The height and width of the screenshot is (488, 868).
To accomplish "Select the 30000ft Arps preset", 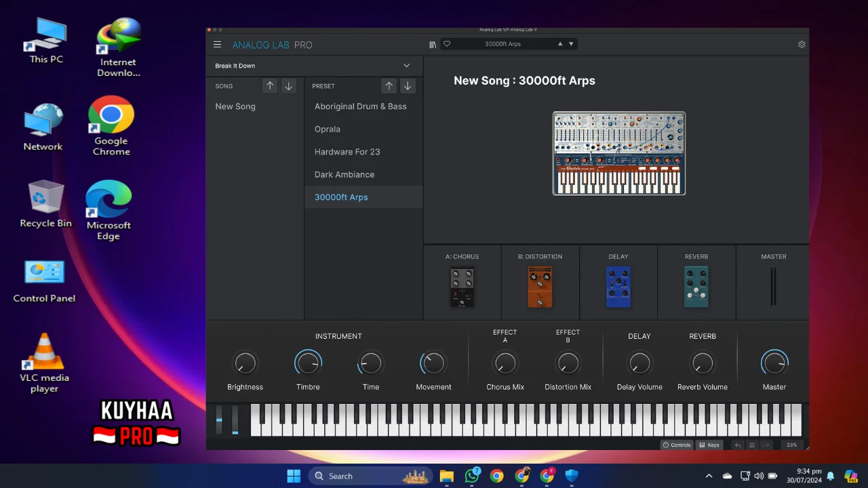I will point(363,197).
